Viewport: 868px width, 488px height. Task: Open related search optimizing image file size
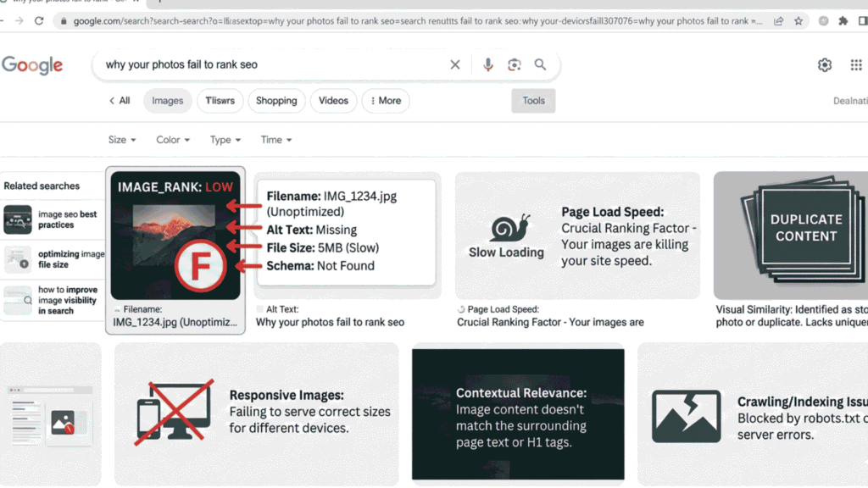click(x=53, y=259)
